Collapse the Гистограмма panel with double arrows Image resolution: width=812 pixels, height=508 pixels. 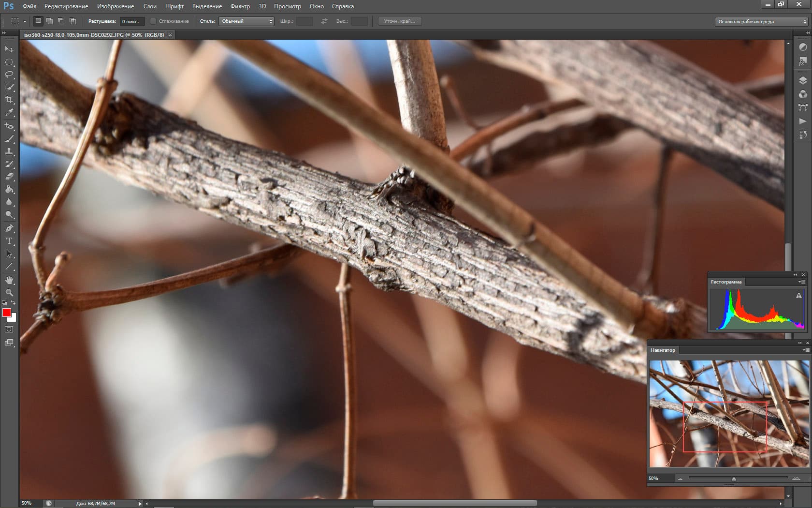pyautogui.click(x=796, y=275)
